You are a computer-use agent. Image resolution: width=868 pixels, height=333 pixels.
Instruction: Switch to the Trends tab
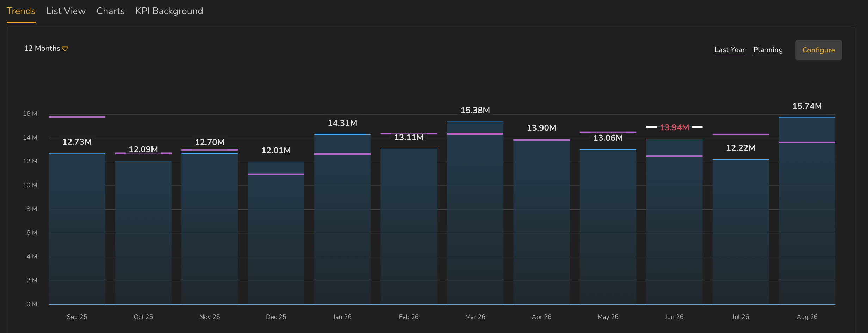pyautogui.click(x=21, y=11)
